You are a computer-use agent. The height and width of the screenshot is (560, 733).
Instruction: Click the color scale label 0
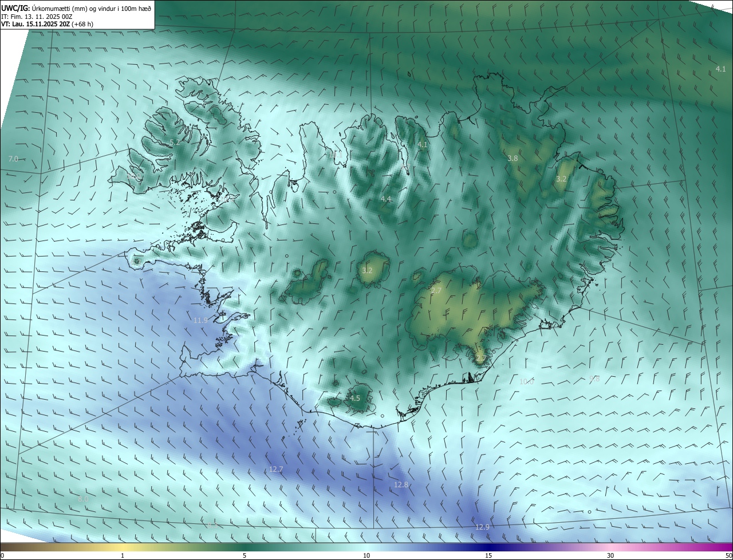(x=2, y=555)
